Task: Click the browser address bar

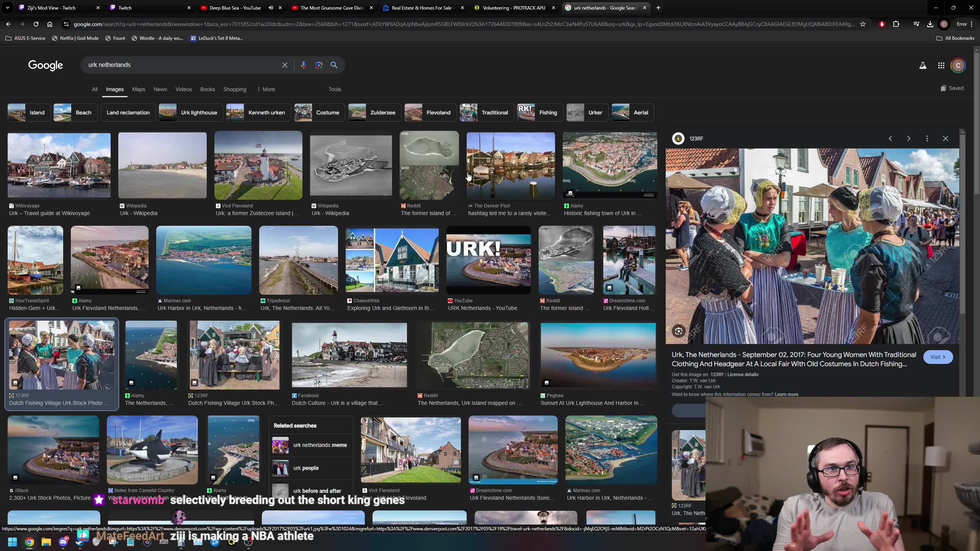Action: point(463,24)
